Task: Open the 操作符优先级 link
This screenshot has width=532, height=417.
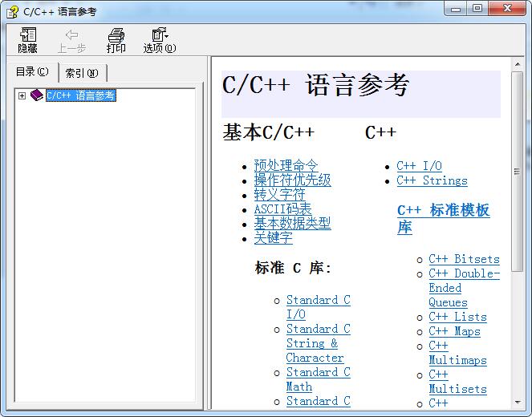Action: coord(292,180)
